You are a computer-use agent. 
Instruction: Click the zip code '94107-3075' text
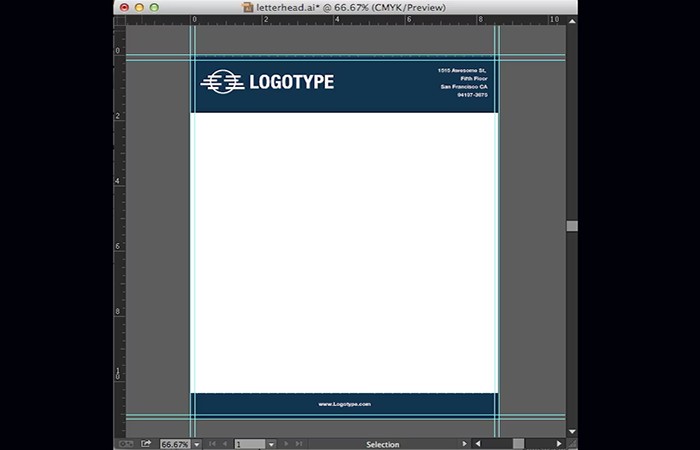point(472,95)
